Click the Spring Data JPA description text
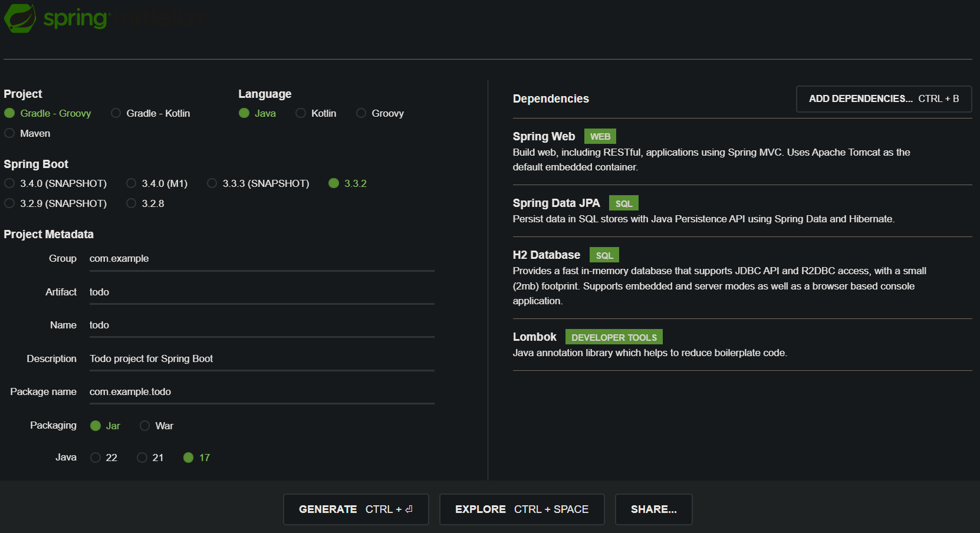This screenshot has height=533, width=980. [x=703, y=219]
